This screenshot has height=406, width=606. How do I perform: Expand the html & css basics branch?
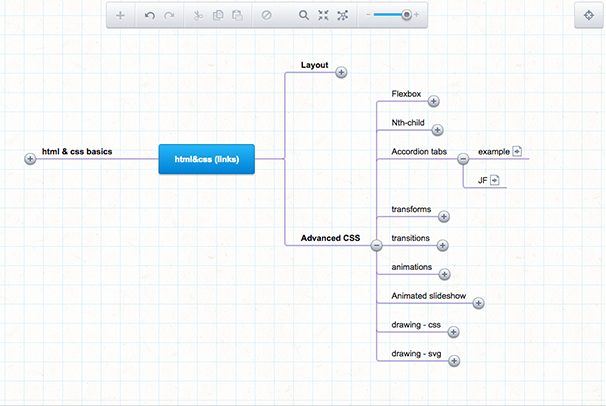(x=30, y=158)
